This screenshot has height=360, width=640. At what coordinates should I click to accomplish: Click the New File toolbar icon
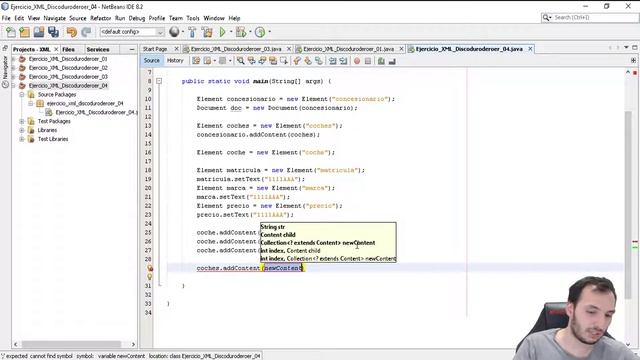pyautogui.click(x=11, y=32)
